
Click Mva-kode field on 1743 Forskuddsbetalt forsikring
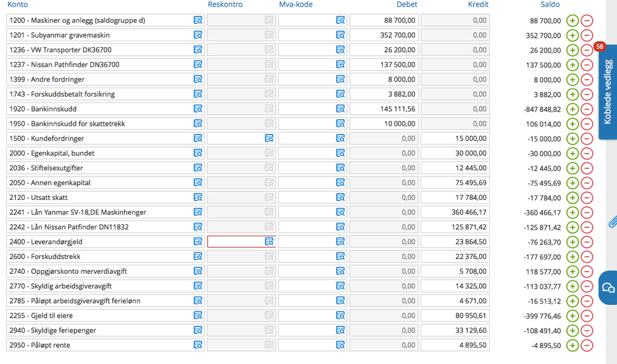tap(313, 94)
